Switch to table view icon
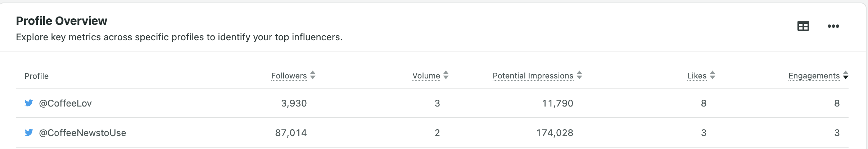Viewport: 868px width, 149px height. (x=803, y=26)
